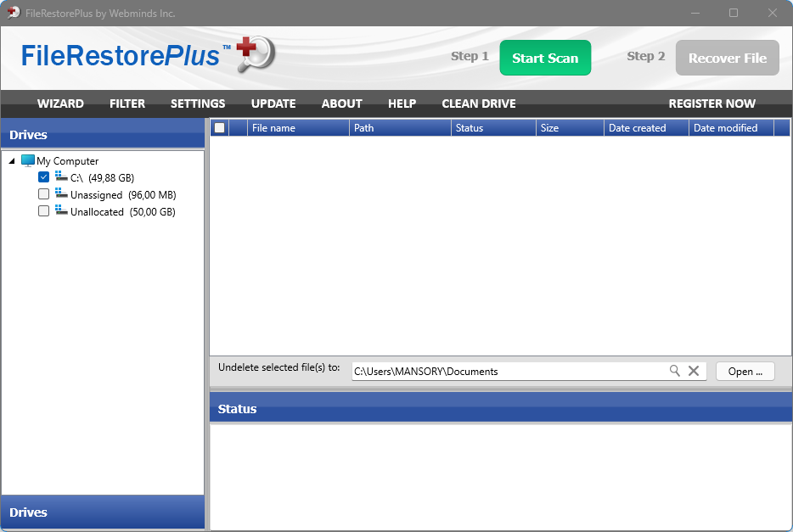The width and height of the screenshot is (793, 532).
Task: Click the Status panel header
Action: (501, 408)
